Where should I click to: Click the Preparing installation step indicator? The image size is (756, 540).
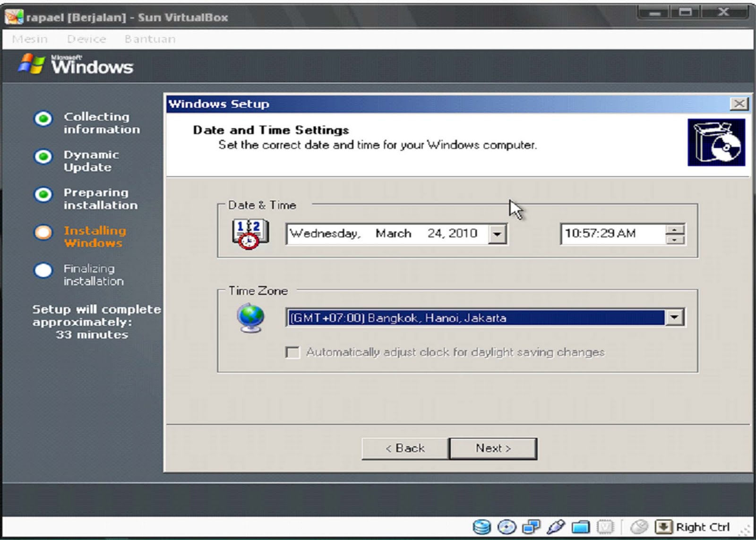[x=43, y=194]
